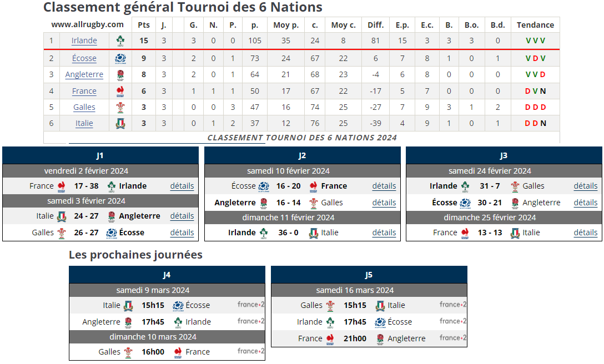
Task: Click the Wales crest in the standings table
Action: tap(120, 107)
